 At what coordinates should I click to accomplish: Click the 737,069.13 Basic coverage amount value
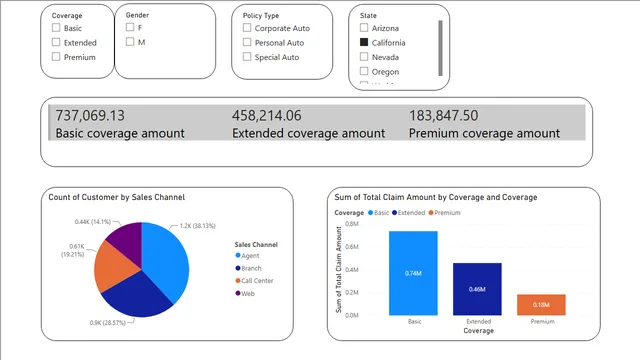[x=90, y=116]
